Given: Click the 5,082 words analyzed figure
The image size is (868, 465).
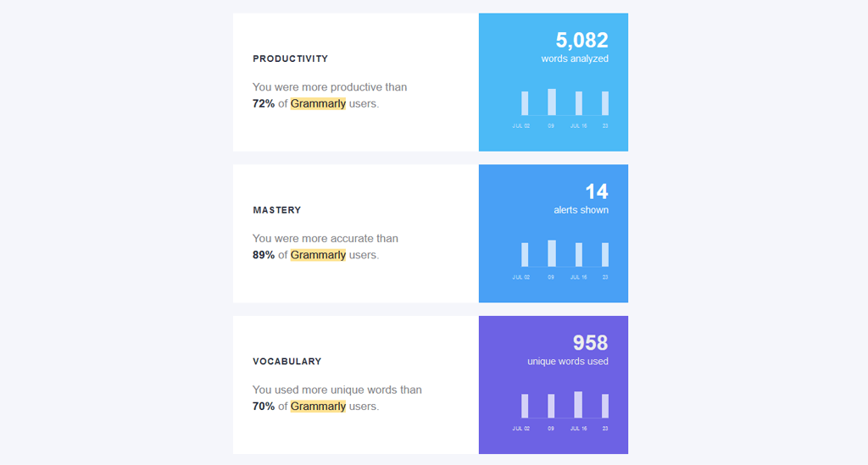Looking at the screenshot, I should click(x=581, y=40).
